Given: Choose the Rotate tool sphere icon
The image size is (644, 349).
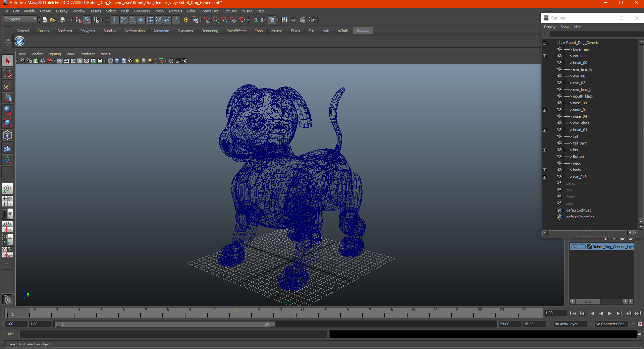Looking at the screenshot, I should coord(7,110).
